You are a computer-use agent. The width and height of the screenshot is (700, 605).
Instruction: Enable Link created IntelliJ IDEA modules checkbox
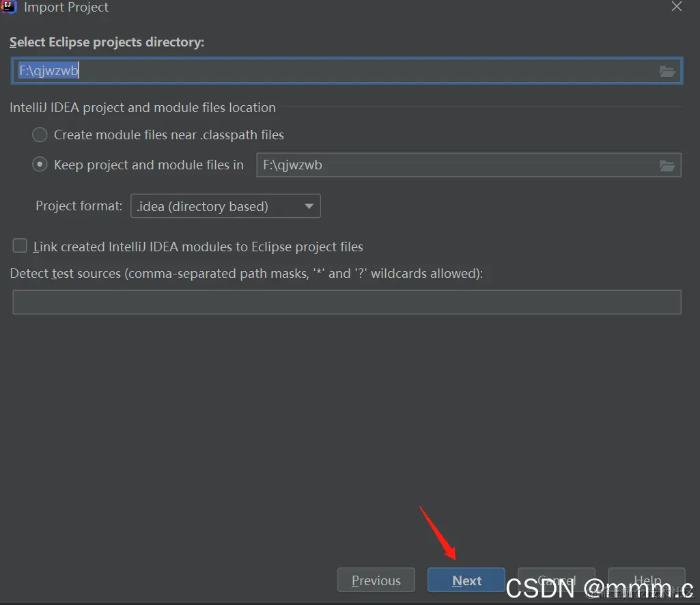point(20,246)
